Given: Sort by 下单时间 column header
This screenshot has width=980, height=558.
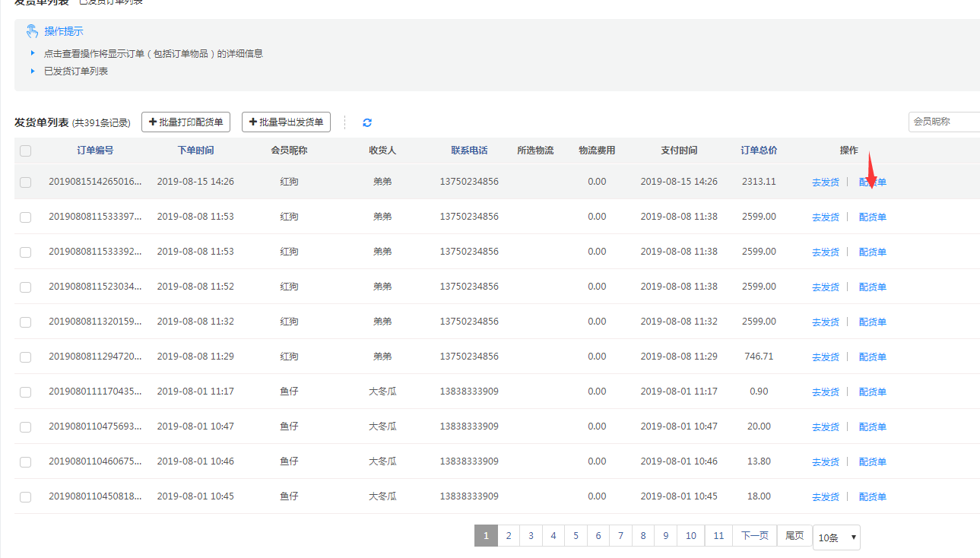Looking at the screenshot, I should click(195, 151).
